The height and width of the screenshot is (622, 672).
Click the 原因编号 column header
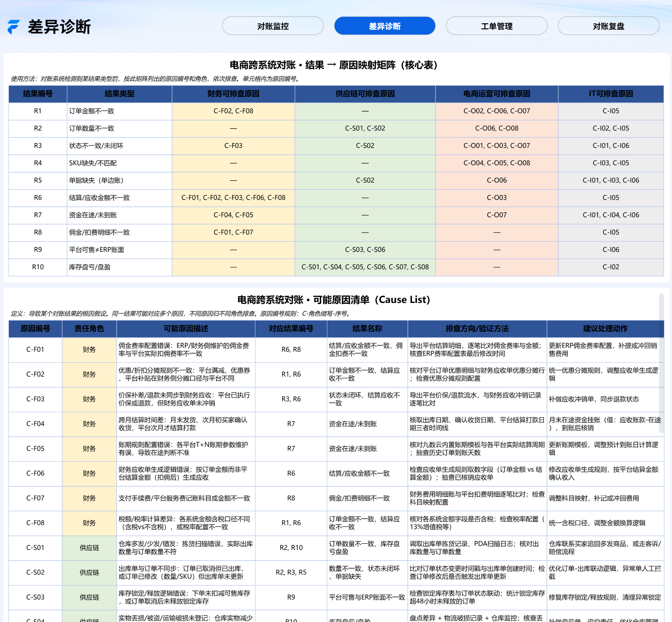pyautogui.click(x=36, y=329)
